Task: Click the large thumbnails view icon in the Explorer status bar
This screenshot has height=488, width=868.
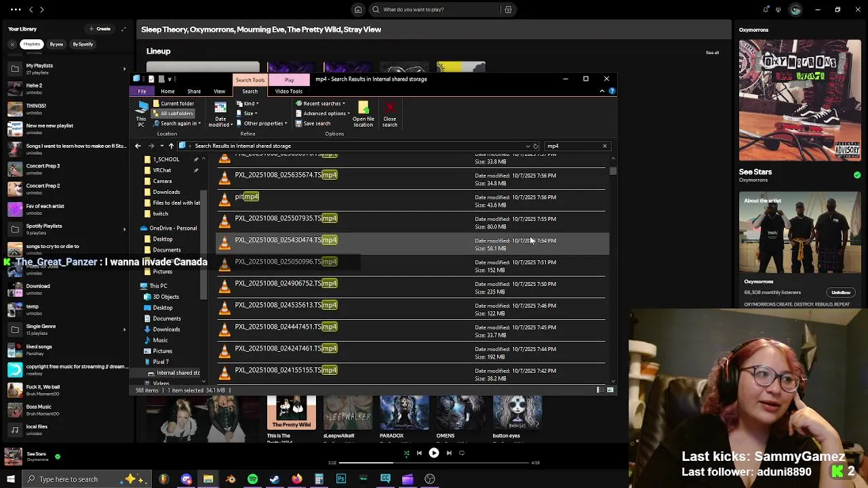Action: (610, 390)
